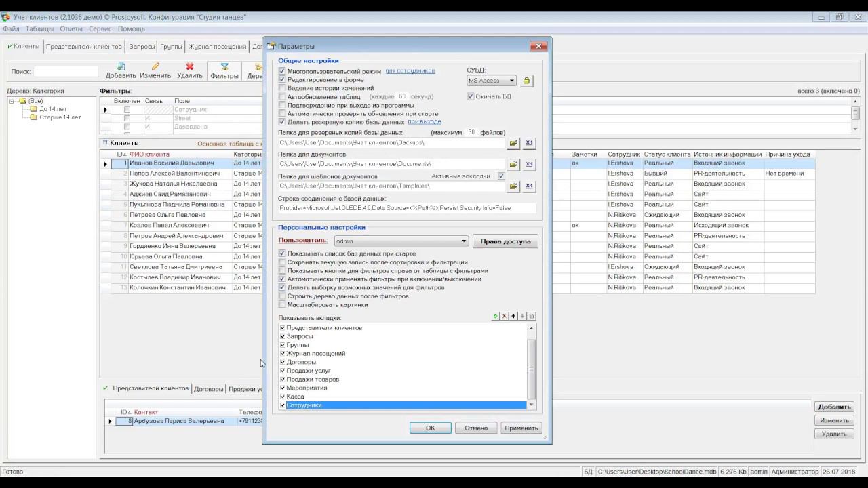Click the green add tab icon

coord(496,317)
